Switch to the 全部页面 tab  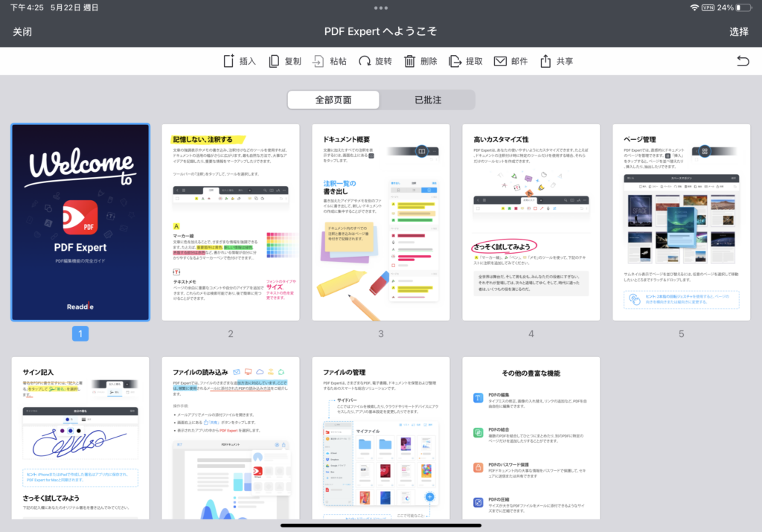(x=333, y=100)
